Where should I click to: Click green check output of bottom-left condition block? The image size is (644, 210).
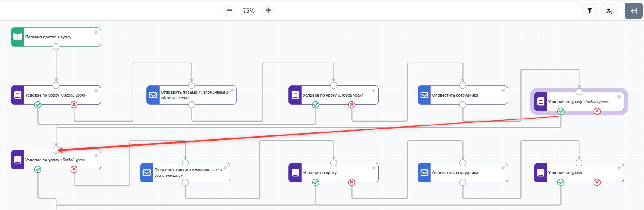38,169
